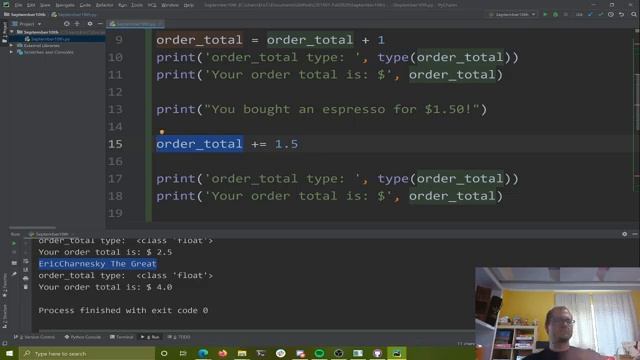Click the yellow intention lightbulb on line 14

(162, 131)
